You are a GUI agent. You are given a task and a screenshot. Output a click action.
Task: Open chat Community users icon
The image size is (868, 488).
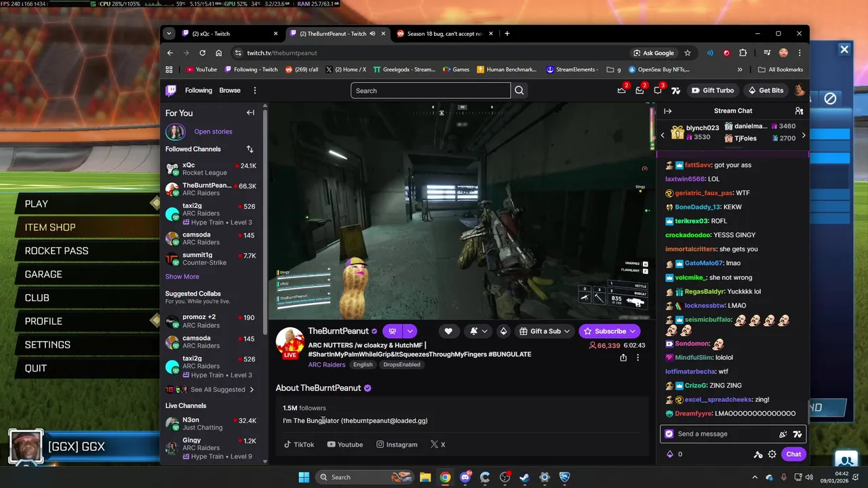click(x=799, y=111)
